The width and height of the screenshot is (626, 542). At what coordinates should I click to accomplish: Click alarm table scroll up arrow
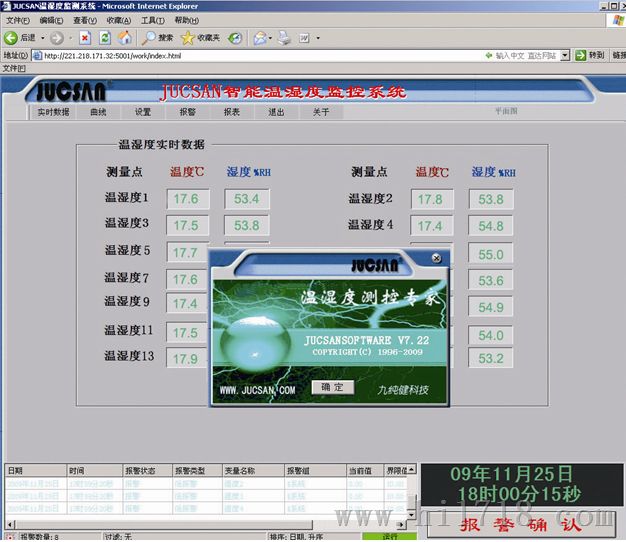(x=412, y=469)
